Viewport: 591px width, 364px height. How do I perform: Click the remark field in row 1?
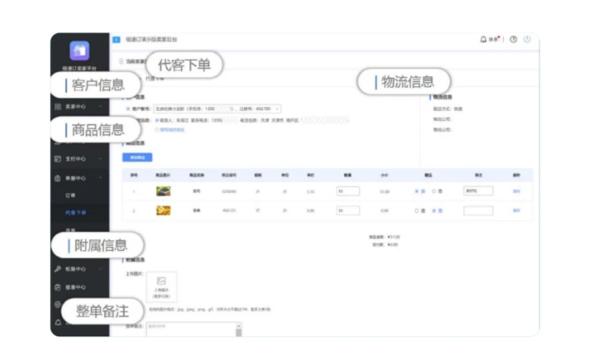pyautogui.click(x=478, y=191)
